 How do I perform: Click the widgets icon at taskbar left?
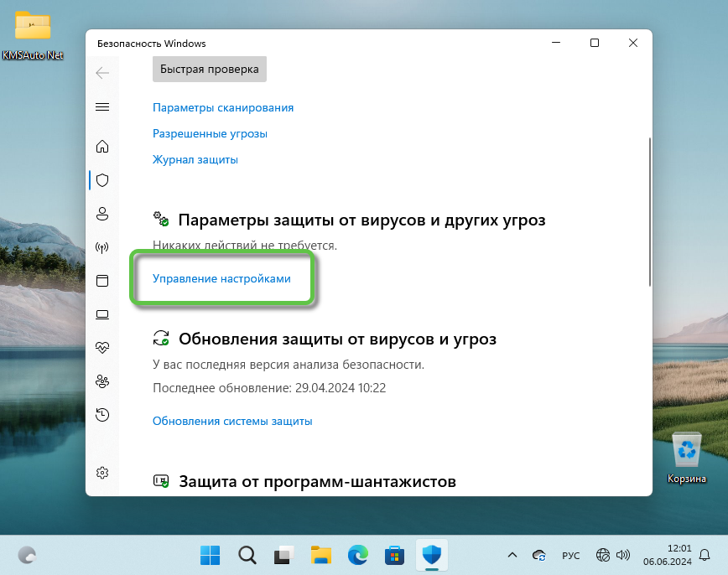pos(27,555)
